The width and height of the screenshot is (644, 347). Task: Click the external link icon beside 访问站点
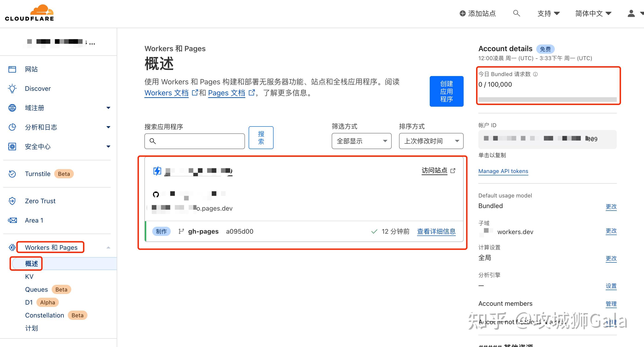click(x=453, y=171)
